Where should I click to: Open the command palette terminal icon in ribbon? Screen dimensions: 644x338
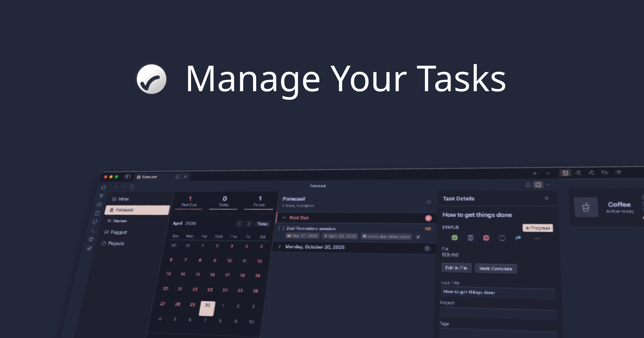click(93, 230)
